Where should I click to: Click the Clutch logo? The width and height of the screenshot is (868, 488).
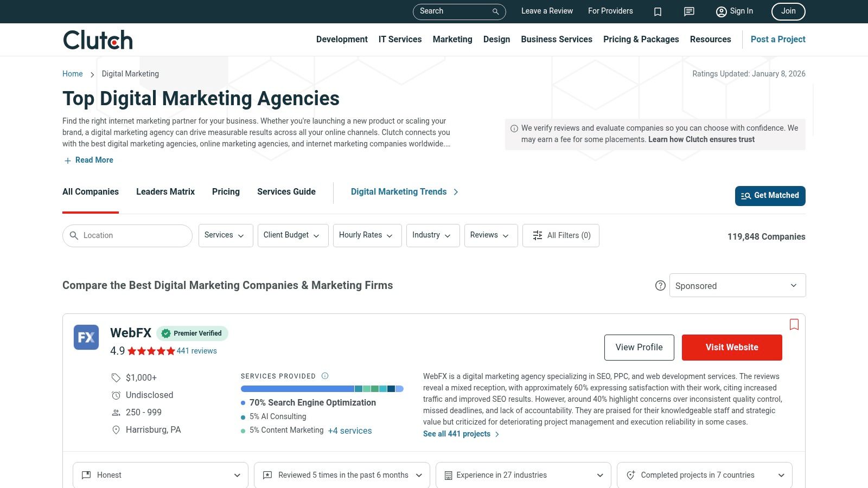click(x=98, y=40)
